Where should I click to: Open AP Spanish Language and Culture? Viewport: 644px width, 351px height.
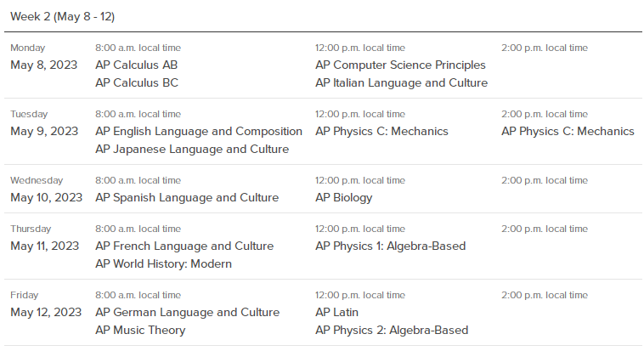[x=187, y=197]
